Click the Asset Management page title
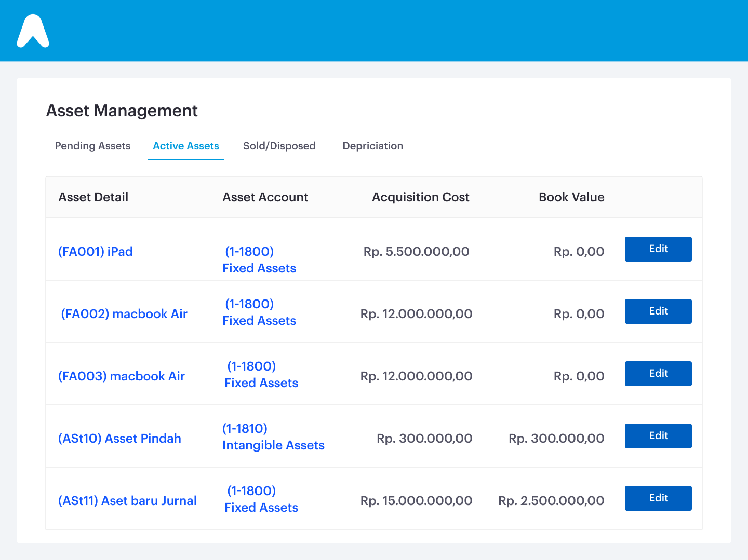 [122, 111]
